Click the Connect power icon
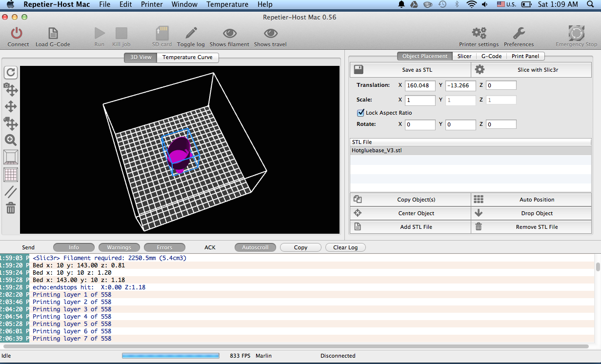This screenshot has width=601, height=364. 17,33
